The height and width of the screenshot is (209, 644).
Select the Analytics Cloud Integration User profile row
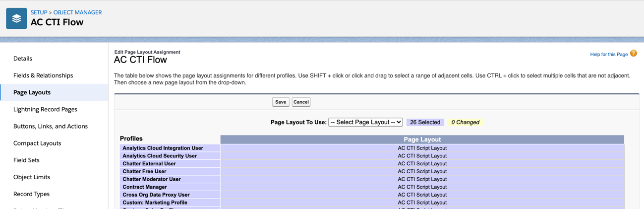point(170,148)
